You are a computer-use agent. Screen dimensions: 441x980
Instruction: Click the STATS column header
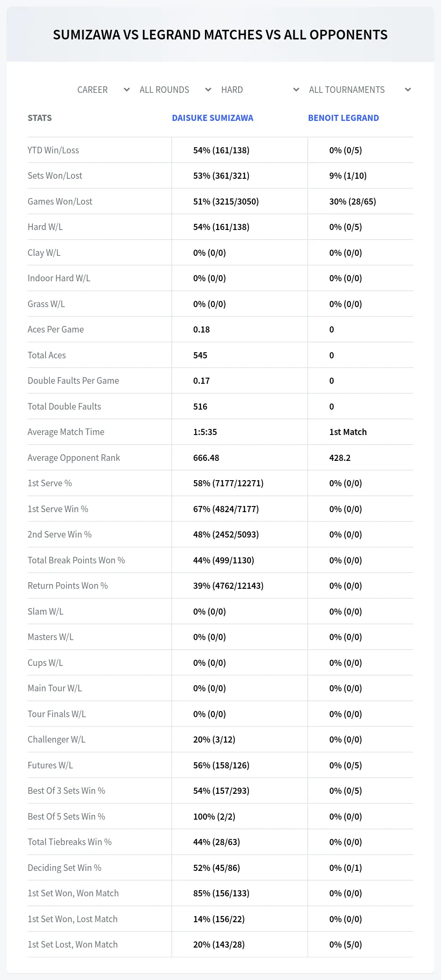[39, 118]
